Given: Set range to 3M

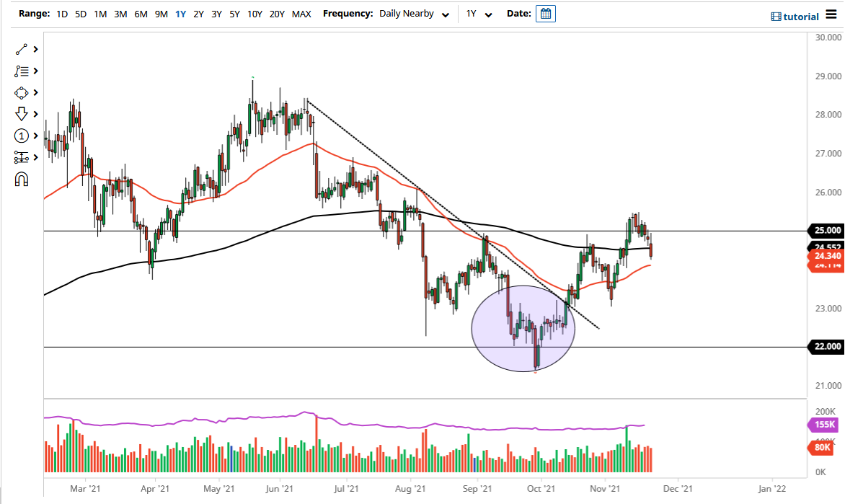Looking at the screenshot, I should click(x=120, y=14).
